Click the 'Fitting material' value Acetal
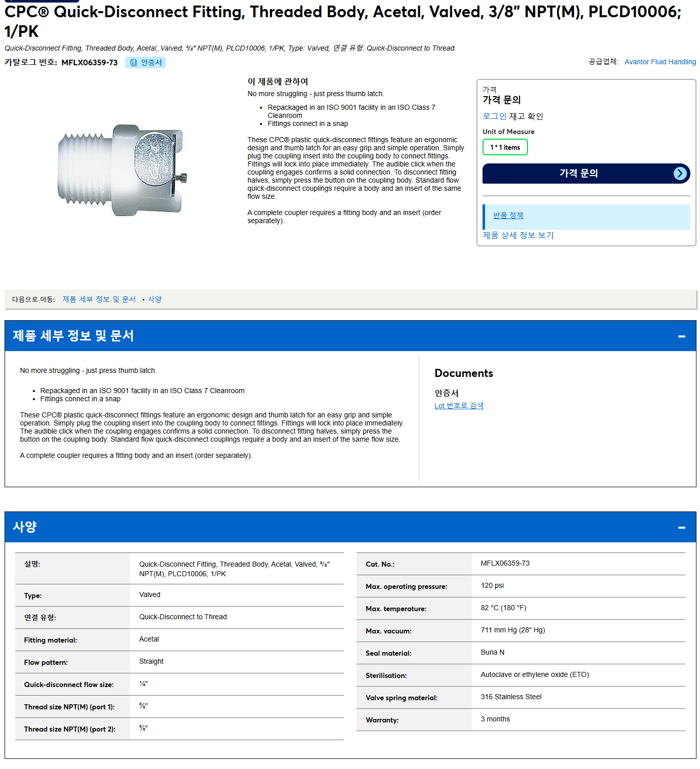The width and height of the screenshot is (700, 769). tap(149, 639)
